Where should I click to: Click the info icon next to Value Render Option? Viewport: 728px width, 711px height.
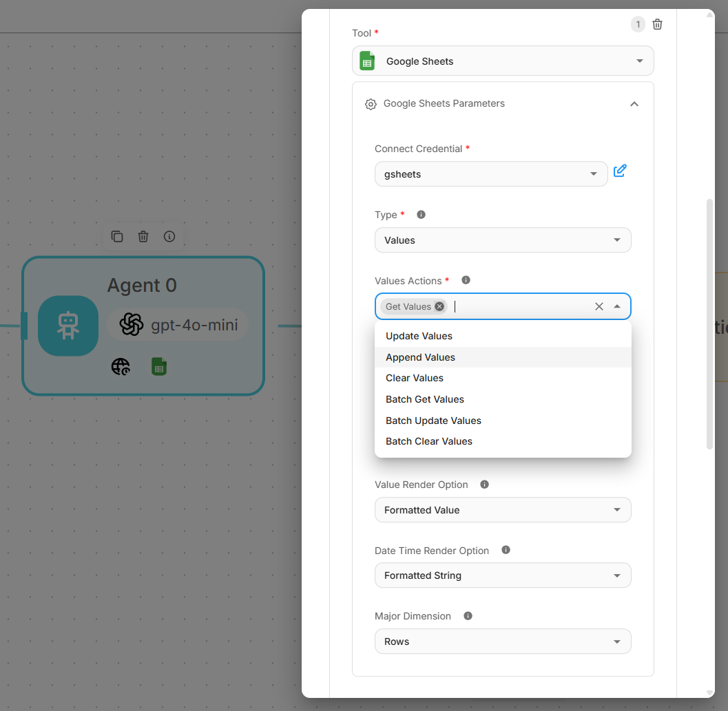click(484, 485)
